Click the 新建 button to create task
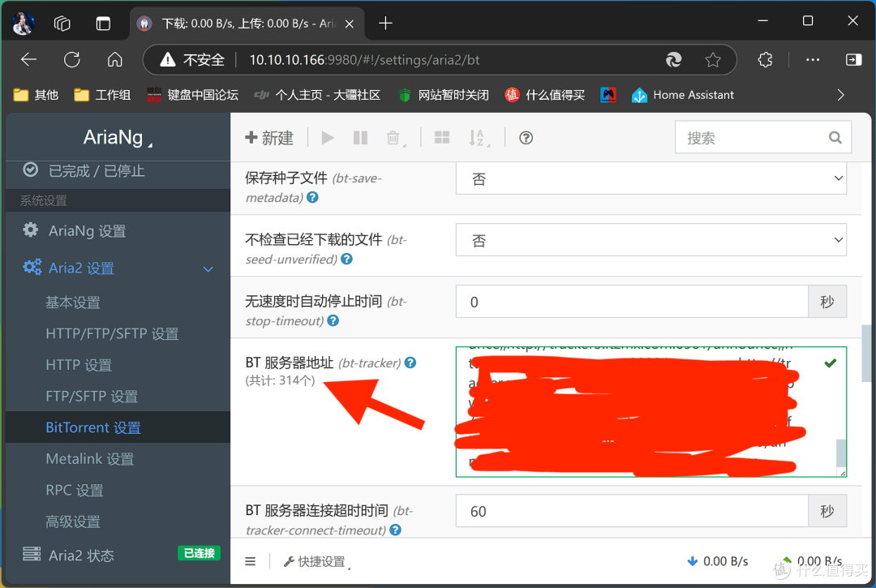The height and width of the screenshot is (588, 876). [x=269, y=137]
